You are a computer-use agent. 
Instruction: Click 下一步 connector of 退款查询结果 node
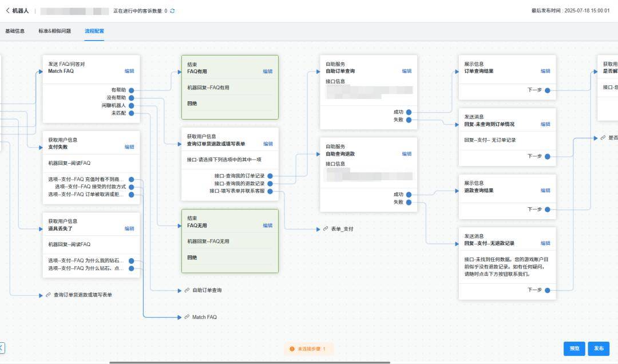tap(548, 210)
